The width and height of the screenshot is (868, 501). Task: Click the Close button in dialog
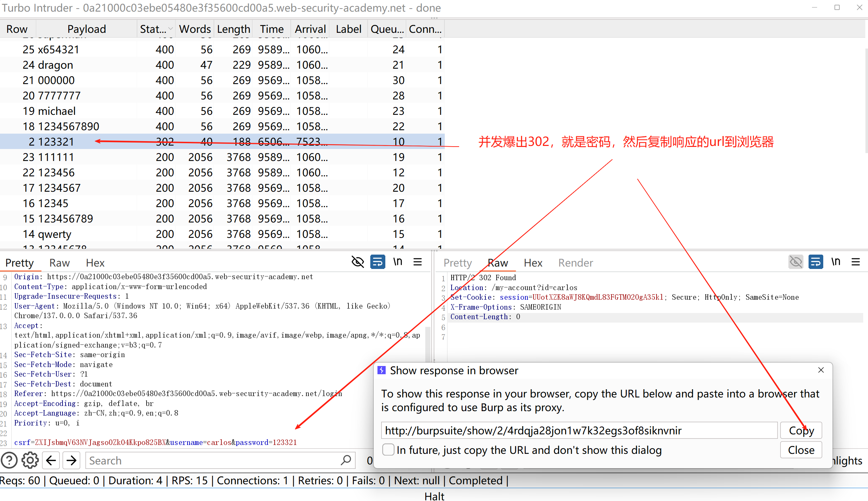pos(801,450)
